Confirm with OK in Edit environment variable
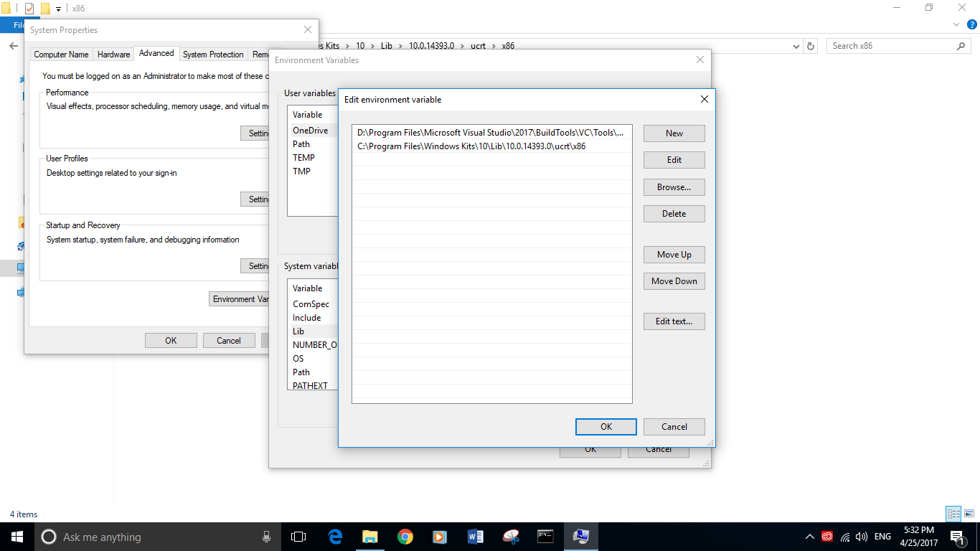This screenshot has height=551, width=980. (x=606, y=427)
